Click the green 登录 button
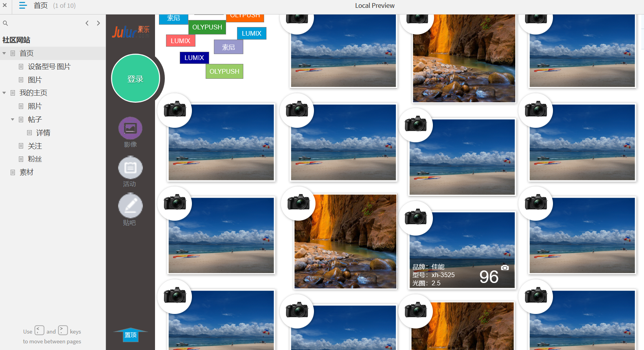 coord(135,78)
